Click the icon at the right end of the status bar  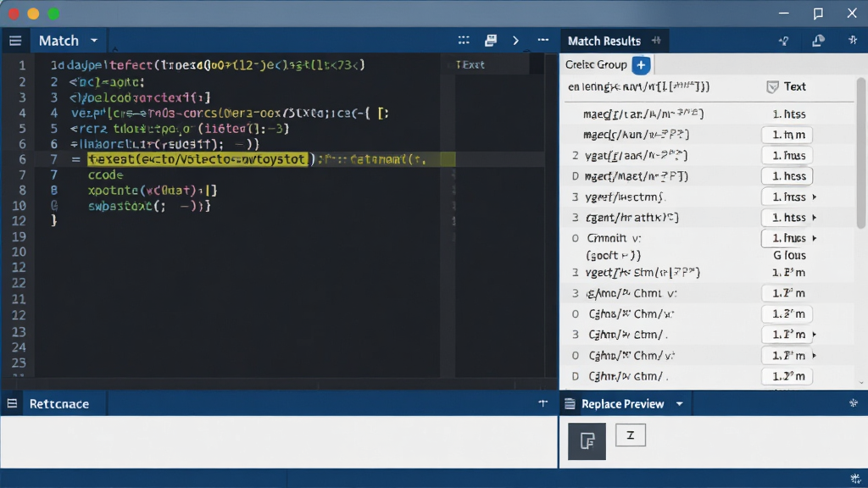pos(856,479)
